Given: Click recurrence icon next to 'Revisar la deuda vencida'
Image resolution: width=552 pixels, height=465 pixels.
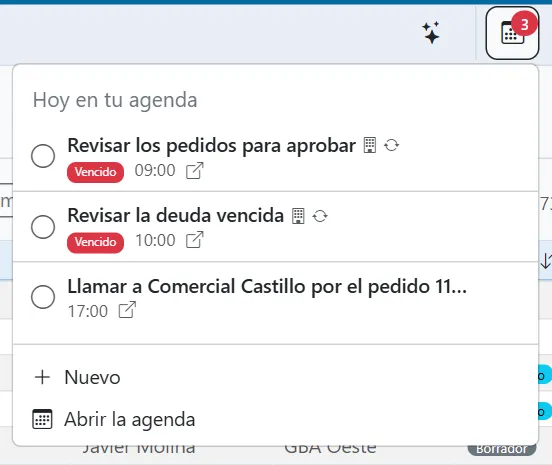Looking at the screenshot, I should click(x=320, y=216).
